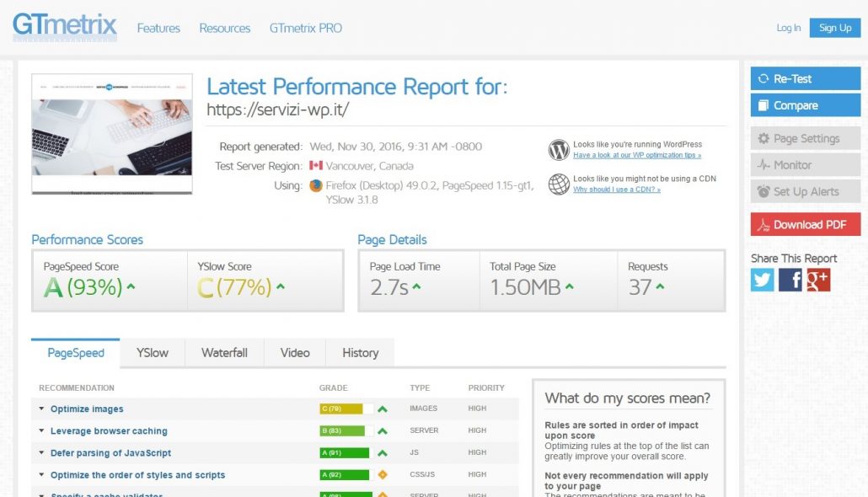Sort by the TYPE column header

[420, 388]
